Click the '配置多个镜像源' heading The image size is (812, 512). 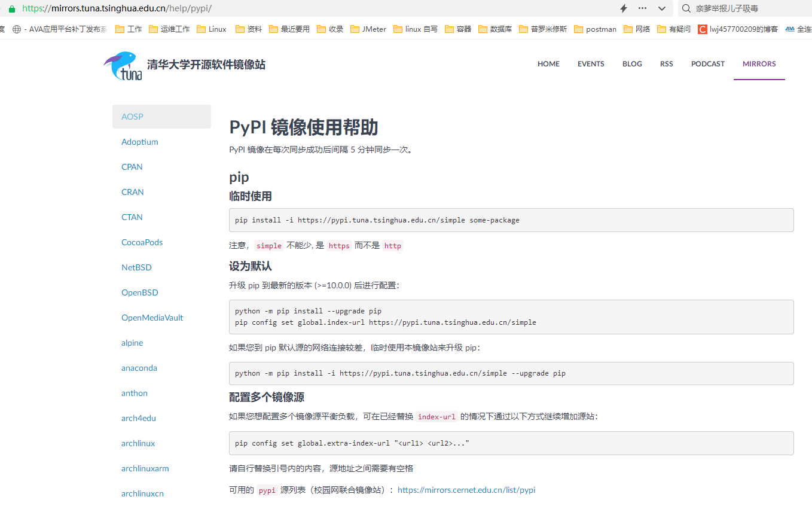(x=267, y=397)
